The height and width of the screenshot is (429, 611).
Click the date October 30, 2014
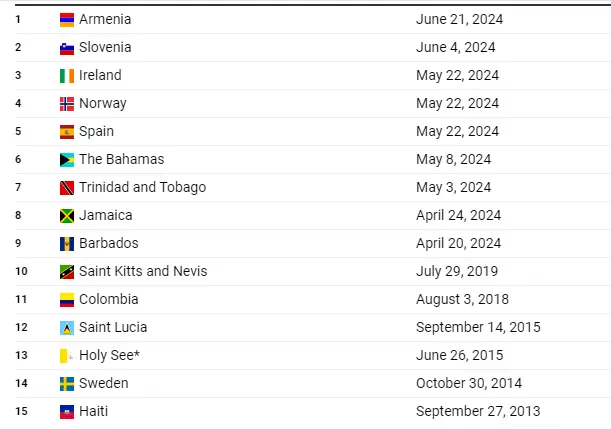tap(469, 383)
